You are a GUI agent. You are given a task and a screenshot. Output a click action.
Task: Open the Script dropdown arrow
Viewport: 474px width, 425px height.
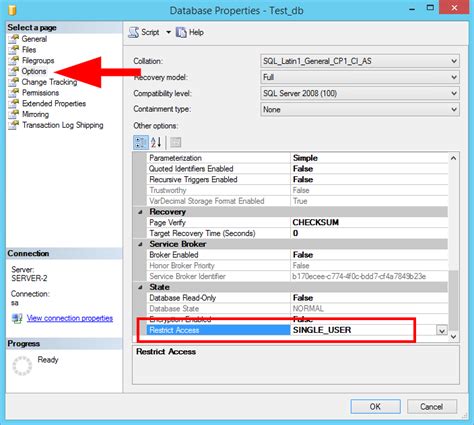pos(169,32)
